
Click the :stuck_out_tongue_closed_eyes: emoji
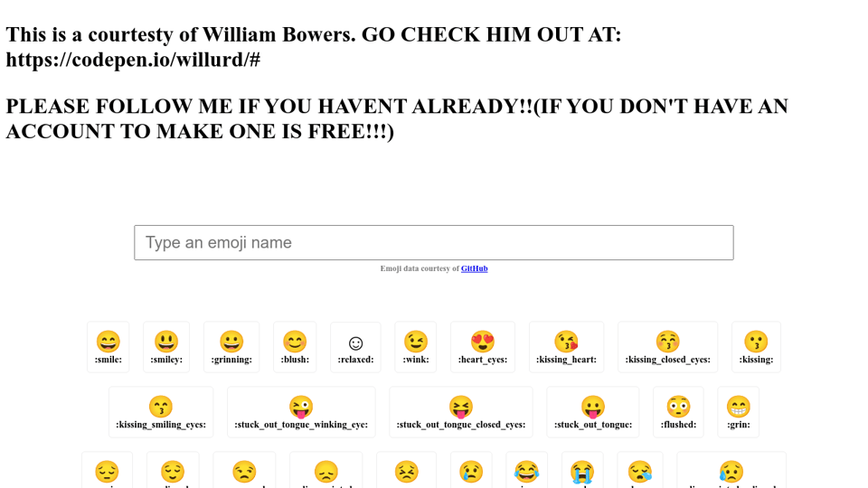pyautogui.click(x=461, y=412)
